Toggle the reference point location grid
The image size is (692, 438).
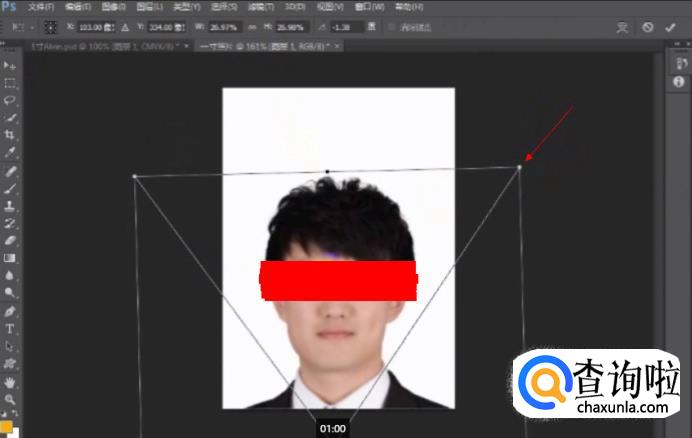(x=49, y=27)
